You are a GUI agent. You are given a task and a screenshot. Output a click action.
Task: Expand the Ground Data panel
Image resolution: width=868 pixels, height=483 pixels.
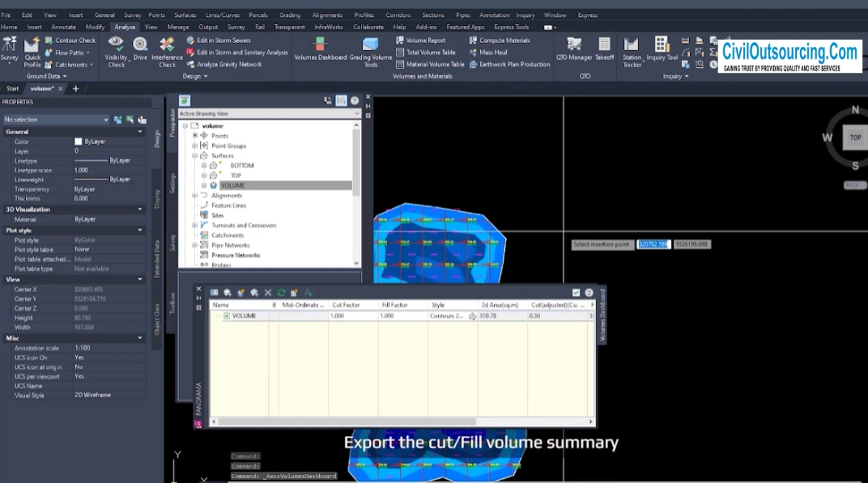46,76
